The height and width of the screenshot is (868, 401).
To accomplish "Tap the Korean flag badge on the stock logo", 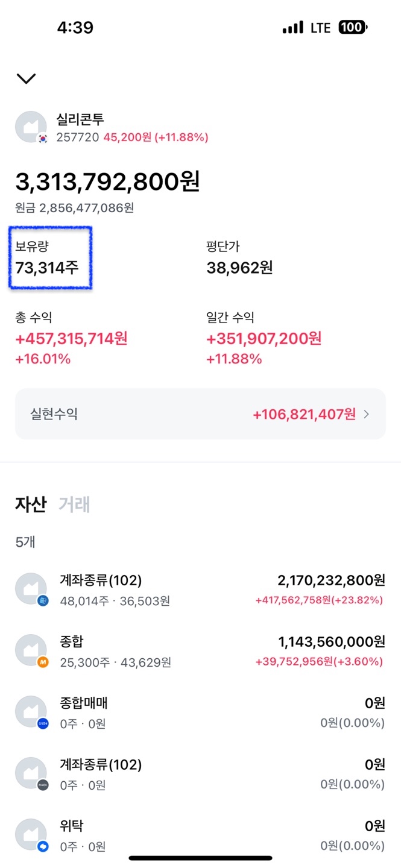I will [x=43, y=138].
